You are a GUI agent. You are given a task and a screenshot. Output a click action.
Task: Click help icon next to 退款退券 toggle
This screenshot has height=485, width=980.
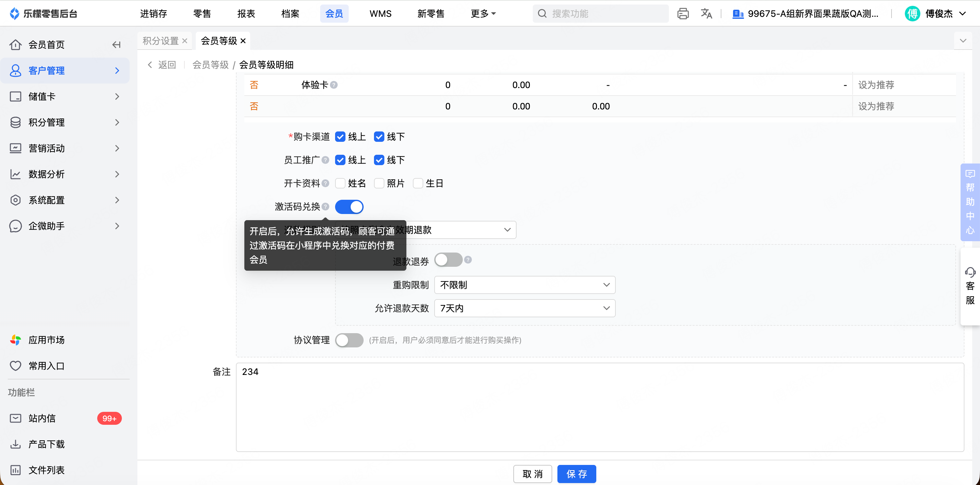coord(468,260)
